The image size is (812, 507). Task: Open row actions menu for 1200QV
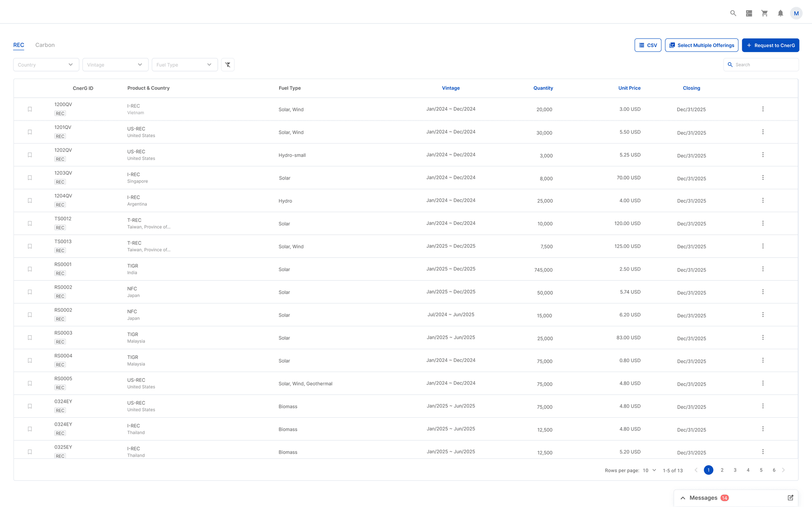763,109
